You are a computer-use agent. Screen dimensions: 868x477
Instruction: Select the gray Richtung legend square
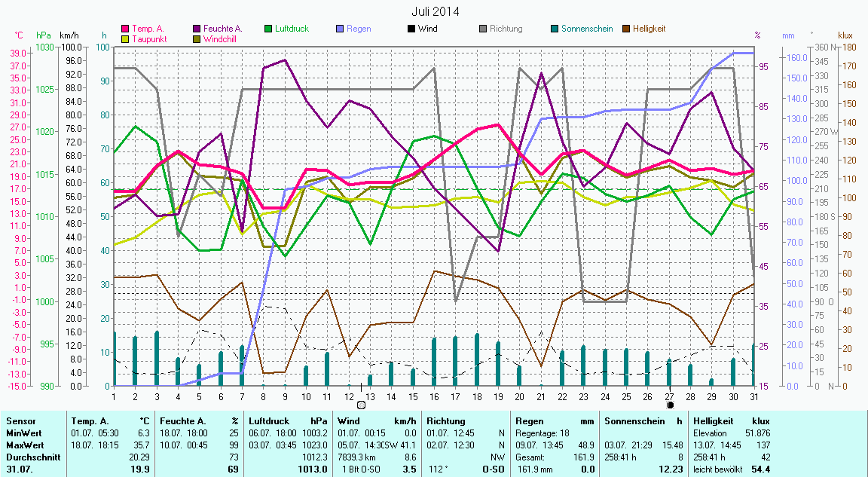pyautogui.click(x=483, y=29)
